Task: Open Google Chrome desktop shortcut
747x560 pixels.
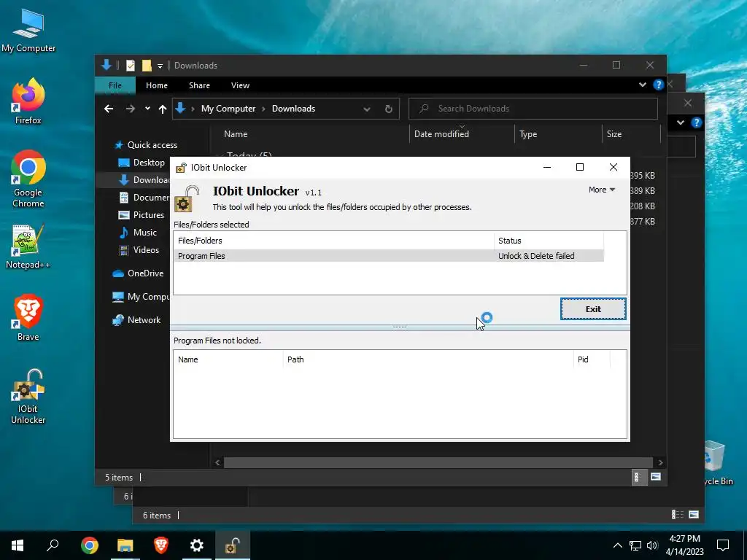Action: point(28,179)
